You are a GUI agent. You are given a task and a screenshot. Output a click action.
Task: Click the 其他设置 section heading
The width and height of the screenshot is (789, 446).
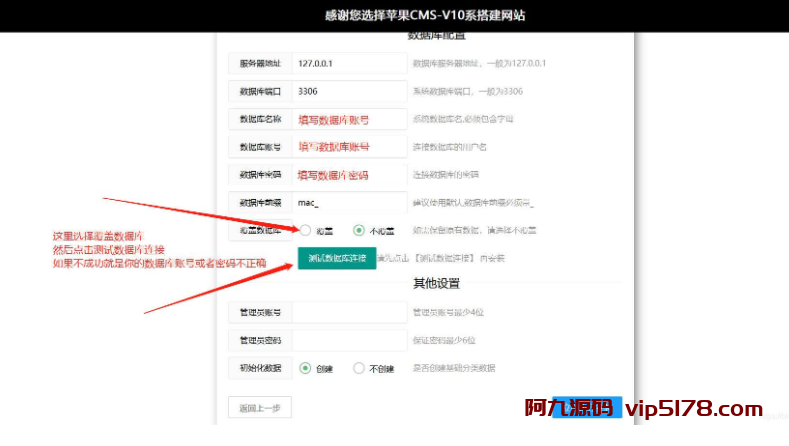point(436,283)
